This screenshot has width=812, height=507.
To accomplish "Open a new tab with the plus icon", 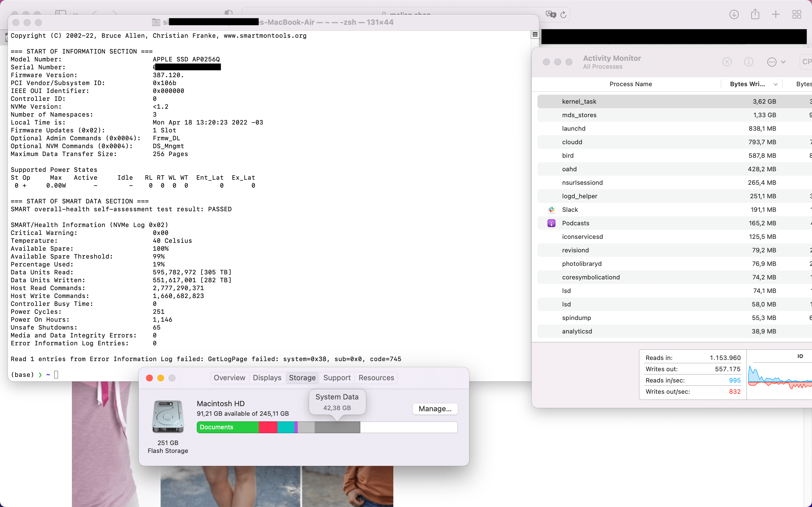I will 775,14.
